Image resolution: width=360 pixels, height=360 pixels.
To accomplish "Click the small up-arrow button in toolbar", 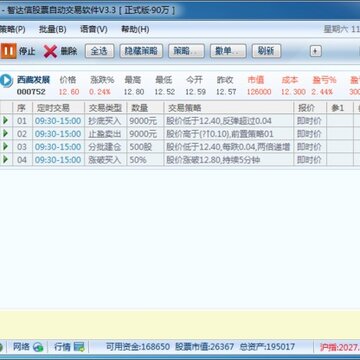I will pyautogui.click(x=316, y=51).
